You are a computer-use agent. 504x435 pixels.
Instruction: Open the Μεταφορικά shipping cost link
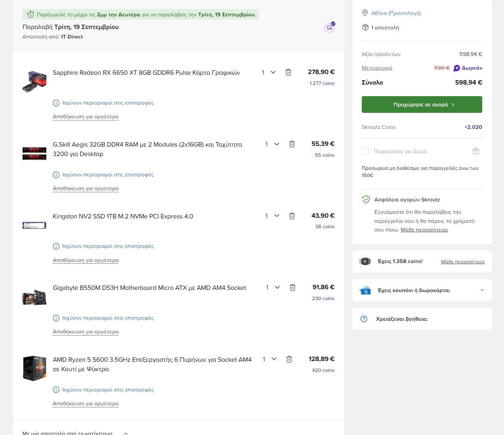click(377, 68)
